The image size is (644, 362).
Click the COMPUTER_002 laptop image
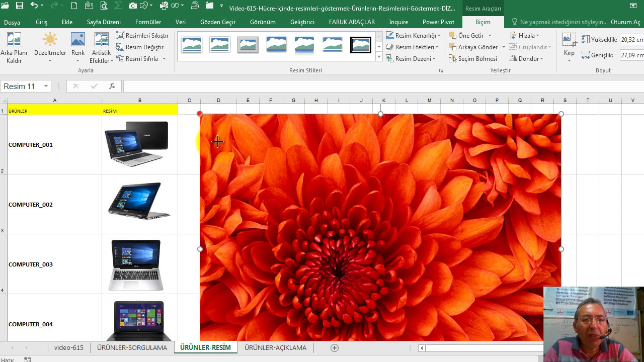click(x=139, y=201)
